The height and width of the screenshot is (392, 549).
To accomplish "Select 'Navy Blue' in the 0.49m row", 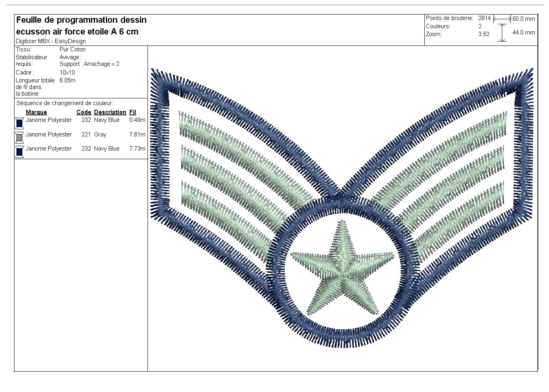I will tap(107, 120).
